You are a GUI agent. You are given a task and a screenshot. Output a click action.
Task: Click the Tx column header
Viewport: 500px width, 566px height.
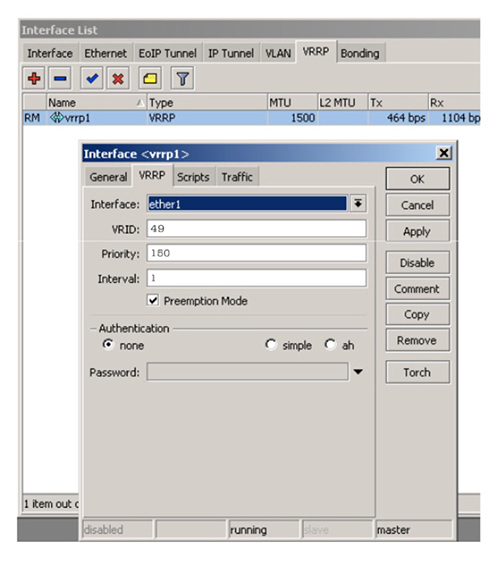click(398, 103)
